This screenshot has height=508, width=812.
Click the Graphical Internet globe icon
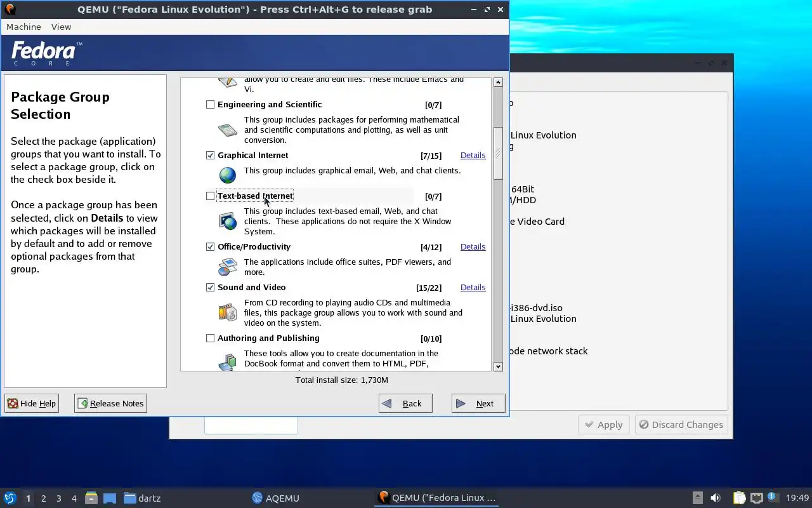(x=227, y=175)
